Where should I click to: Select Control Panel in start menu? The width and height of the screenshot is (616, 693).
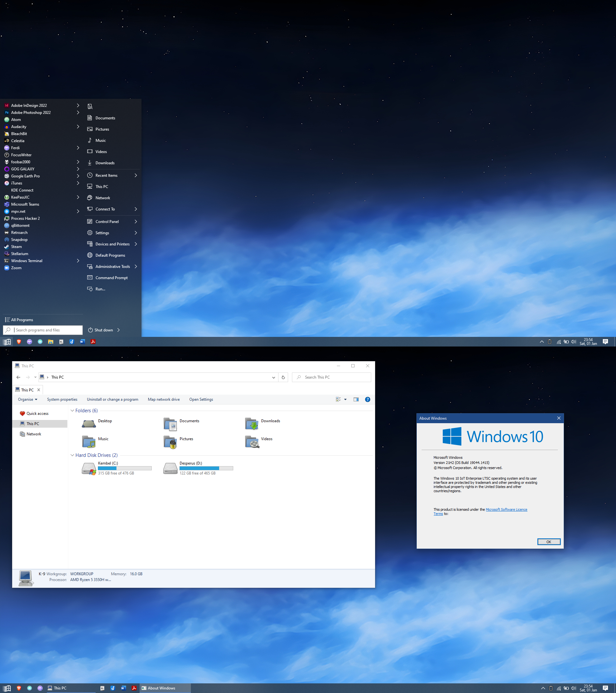point(107,221)
